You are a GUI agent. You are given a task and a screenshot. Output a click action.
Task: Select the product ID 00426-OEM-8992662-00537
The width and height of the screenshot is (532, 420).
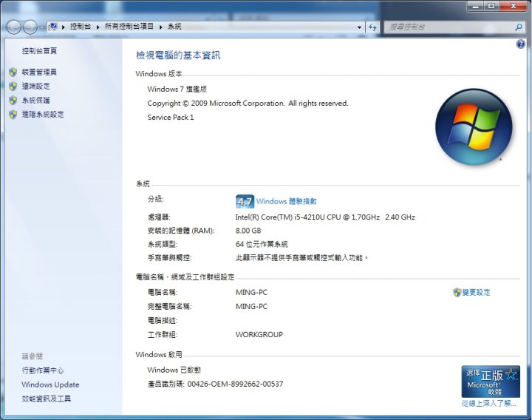click(235, 384)
